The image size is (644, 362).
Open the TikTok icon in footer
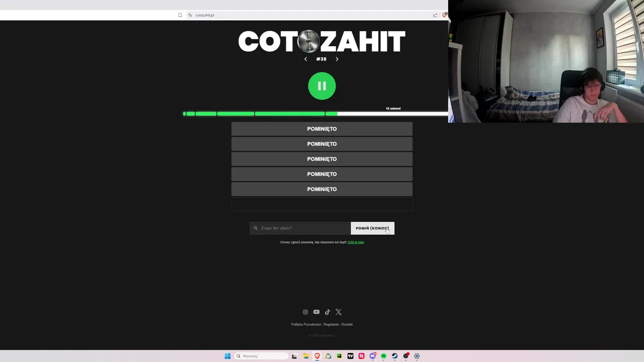(x=327, y=312)
